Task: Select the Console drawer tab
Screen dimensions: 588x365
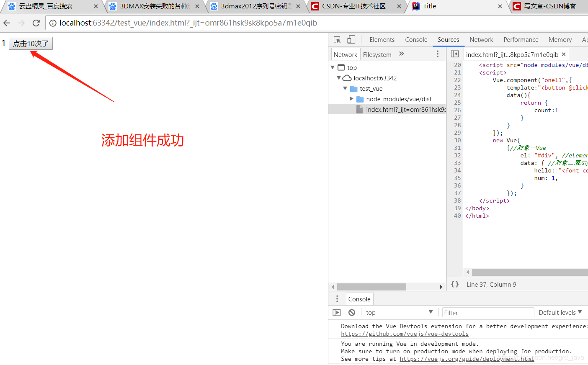Action: pyautogui.click(x=359, y=299)
